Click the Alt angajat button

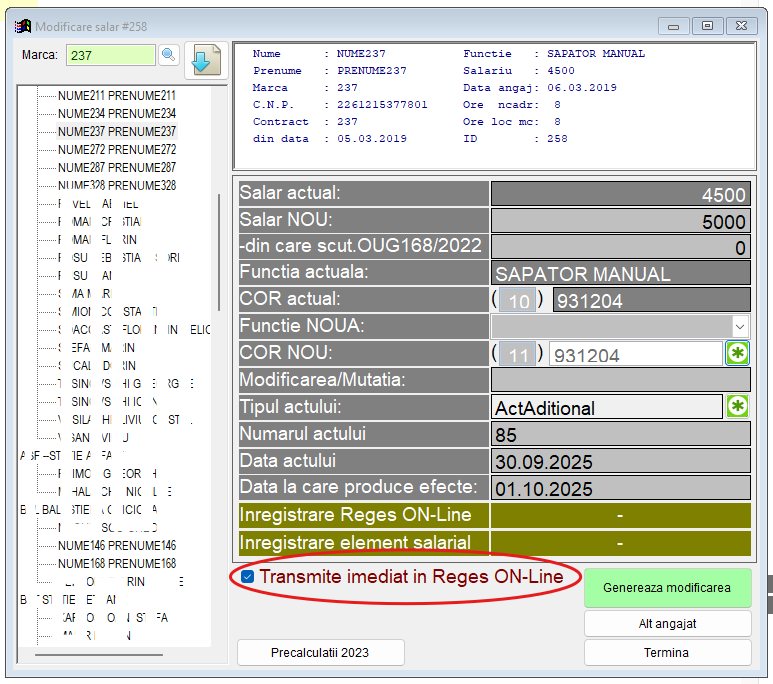(x=667, y=623)
